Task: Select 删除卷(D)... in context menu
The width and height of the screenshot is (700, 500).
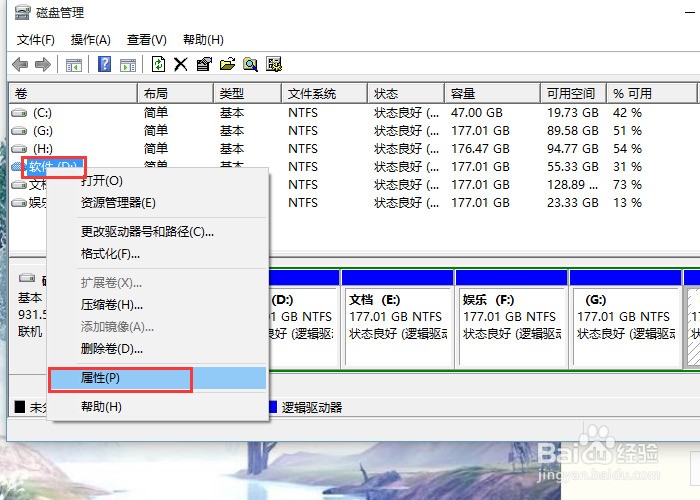Action: coord(157,349)
